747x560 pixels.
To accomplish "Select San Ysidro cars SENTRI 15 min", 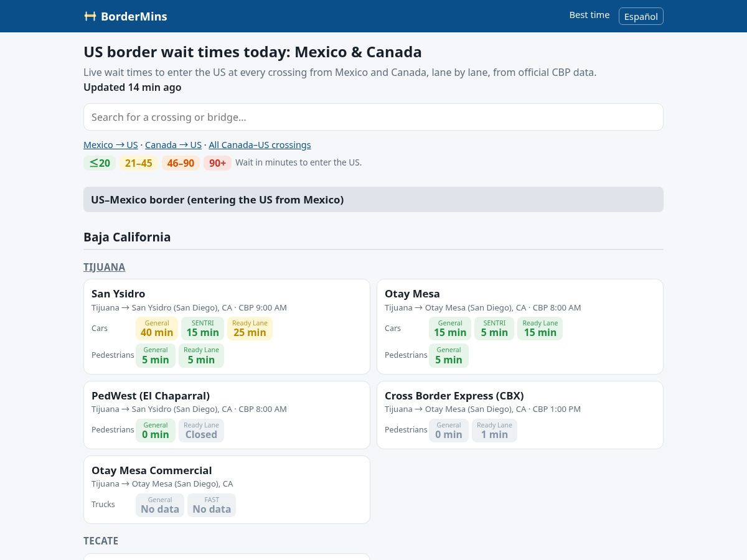I will tap(202, 329).
